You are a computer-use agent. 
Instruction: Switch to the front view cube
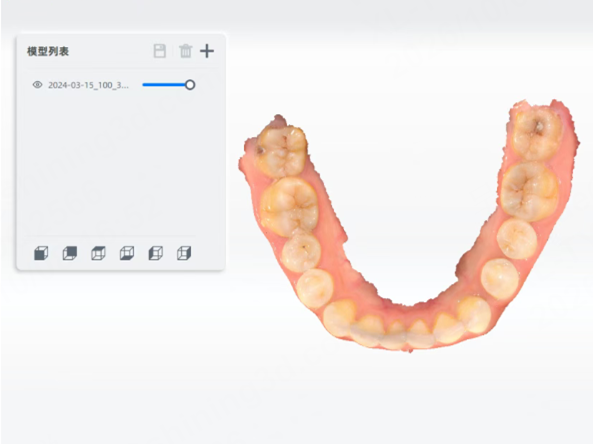[x=41, y=253]
